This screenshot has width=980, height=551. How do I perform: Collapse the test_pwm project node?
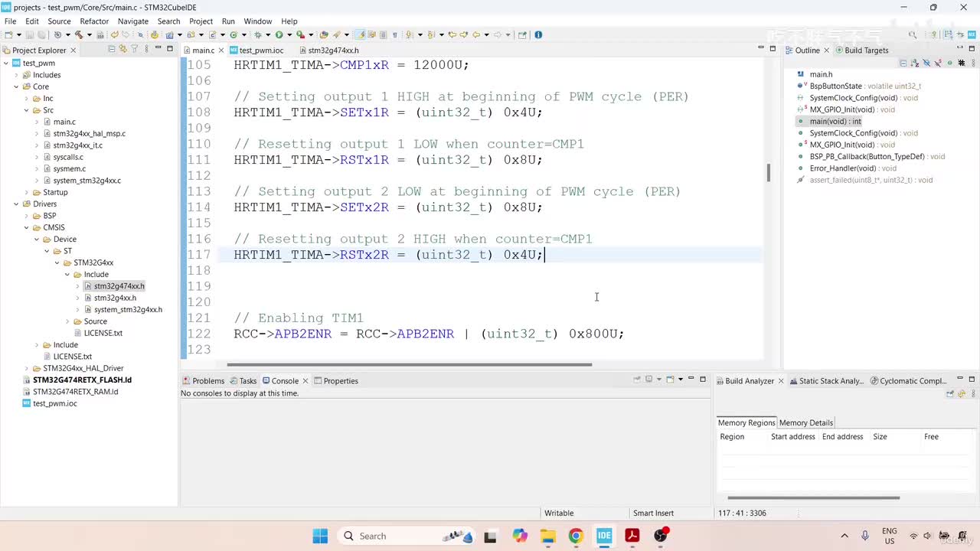click(6, 64)
